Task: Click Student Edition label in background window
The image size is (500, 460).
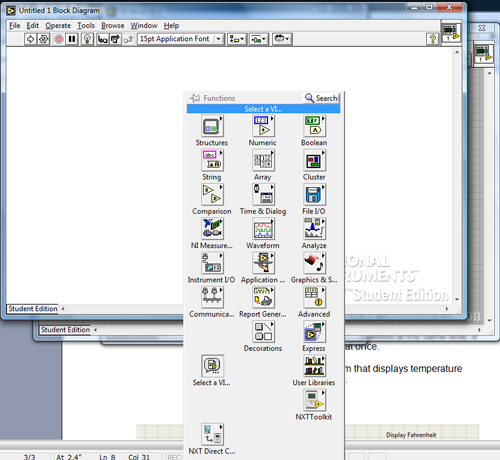Action: click(x=65, y=330)
